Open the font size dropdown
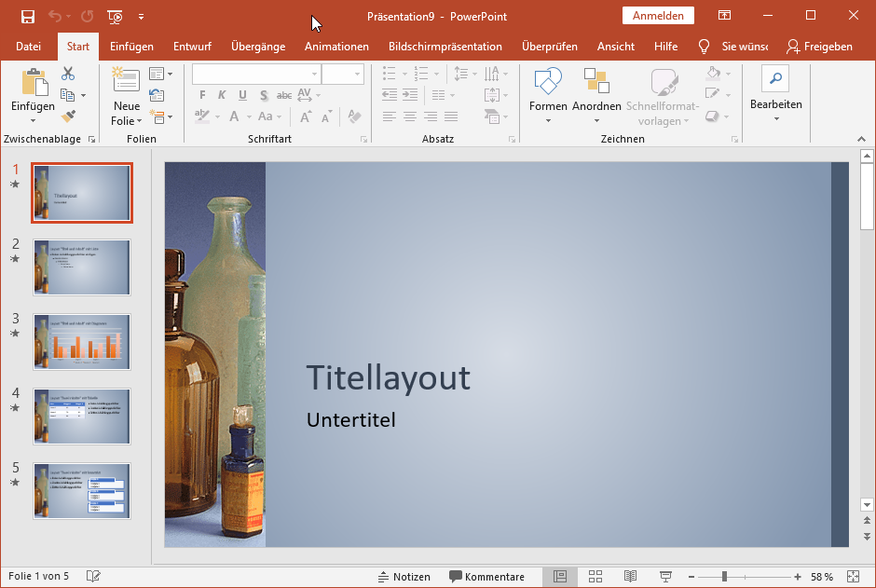The height and width of the screenshot is (588, 876). tap(357, 74)
